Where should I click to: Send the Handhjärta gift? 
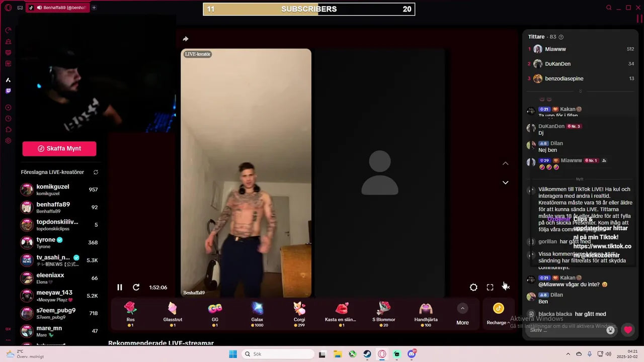[x=426, y=315]
